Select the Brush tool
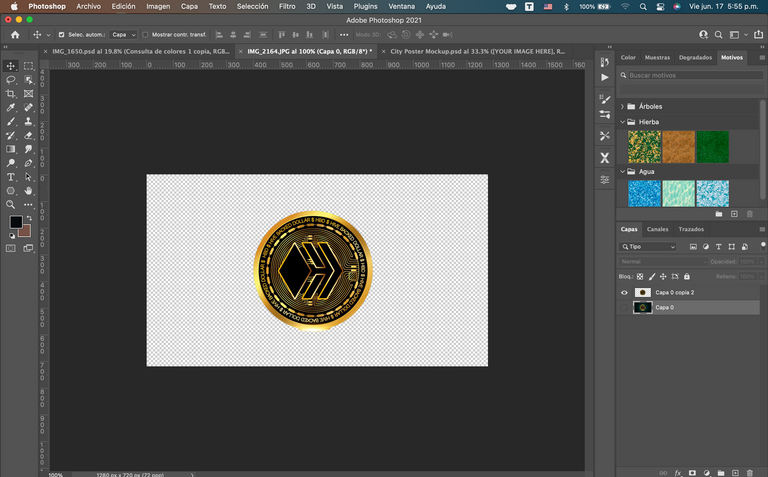Image resolution: width=768 pixels, height=477 pixels. 11,121
